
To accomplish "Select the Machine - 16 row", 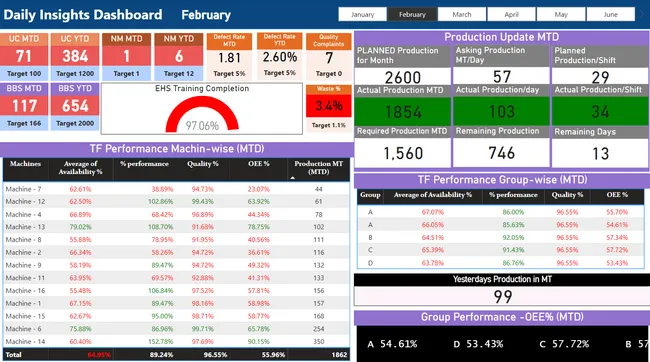I will 176,291.
